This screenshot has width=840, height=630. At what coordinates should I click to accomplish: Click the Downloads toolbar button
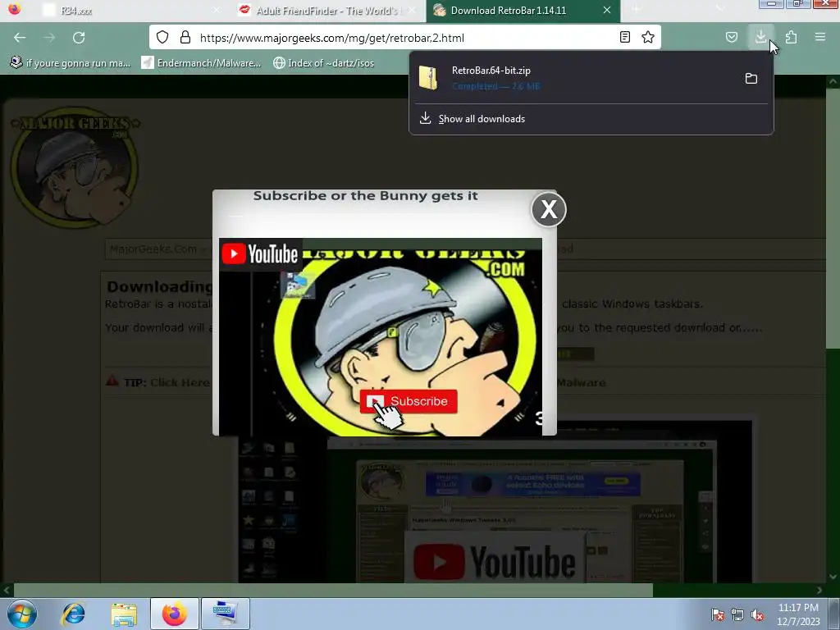[760, 37]
